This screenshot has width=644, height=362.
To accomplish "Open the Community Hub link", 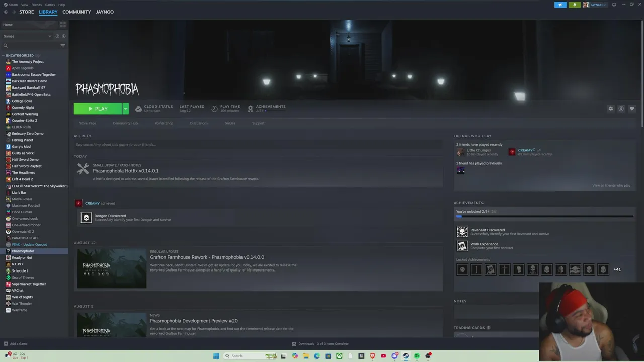I will coord(125,123).
